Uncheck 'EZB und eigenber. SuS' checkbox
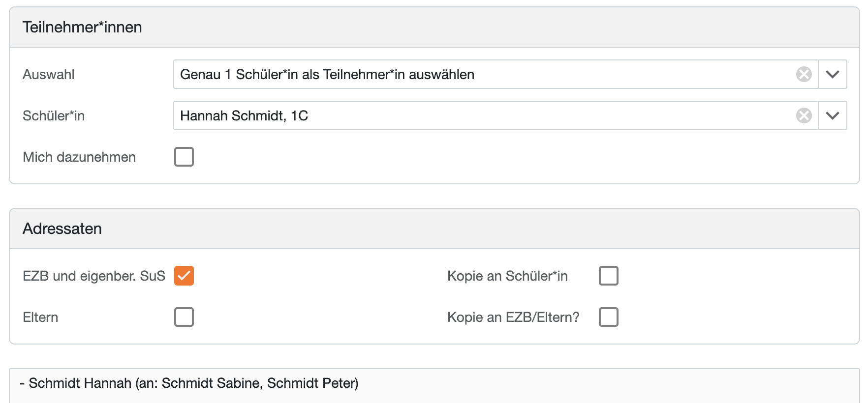This screenshot has width=868, height=403. pyautogui.click(x=184, y=276)
